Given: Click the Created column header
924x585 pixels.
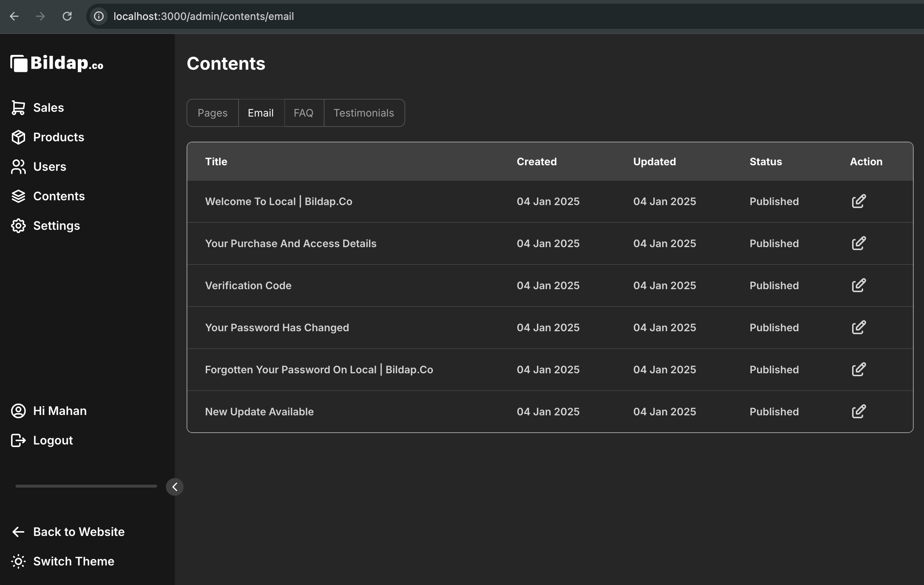Looking at the screenshot, I should pos(536,162).
